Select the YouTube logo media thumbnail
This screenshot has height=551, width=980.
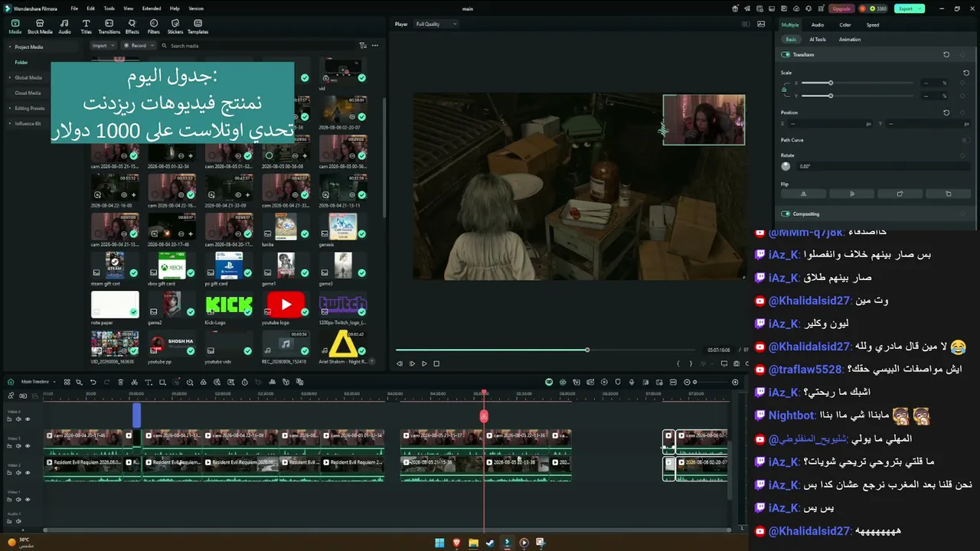[x=286, y=305]
